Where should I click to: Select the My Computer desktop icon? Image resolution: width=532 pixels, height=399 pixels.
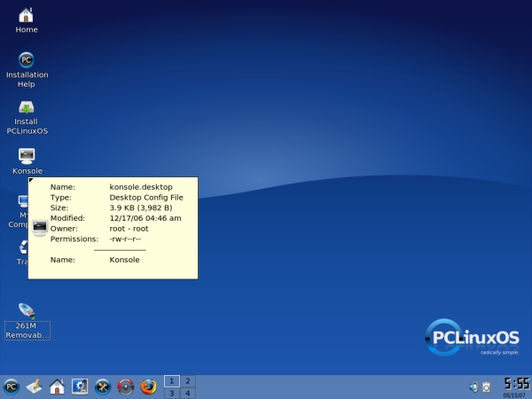coord(18,211)
